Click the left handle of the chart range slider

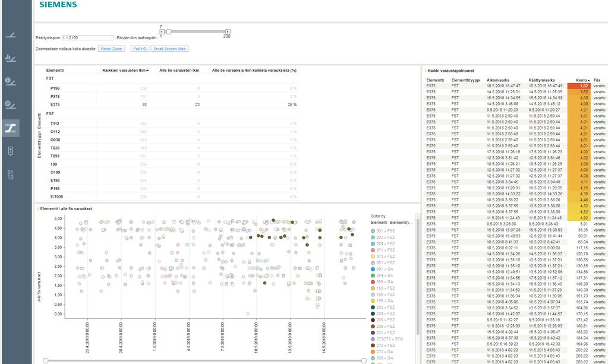(x=45, y=360)
